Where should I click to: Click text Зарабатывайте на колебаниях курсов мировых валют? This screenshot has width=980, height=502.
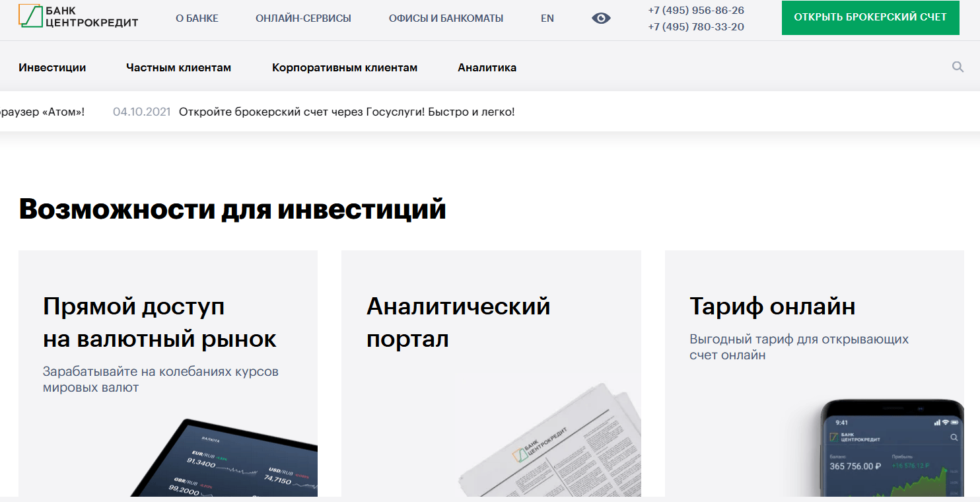click(x=160, y=379)
